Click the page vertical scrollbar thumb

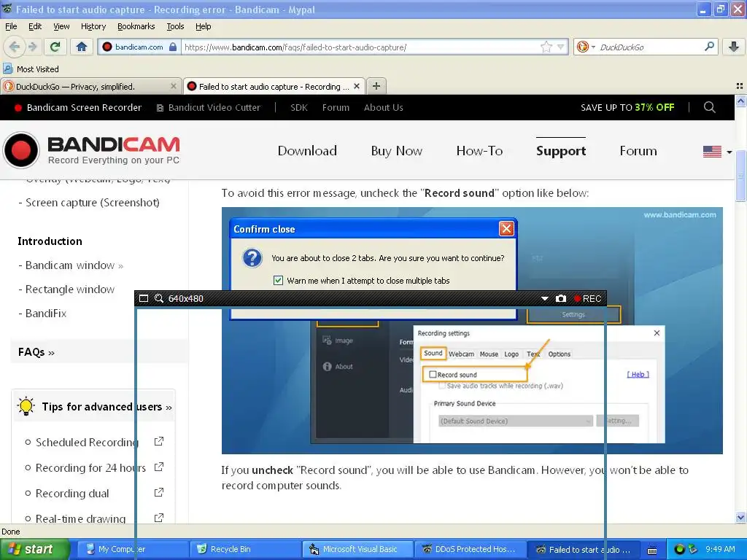pyautogui.click(x=740, y=175)
